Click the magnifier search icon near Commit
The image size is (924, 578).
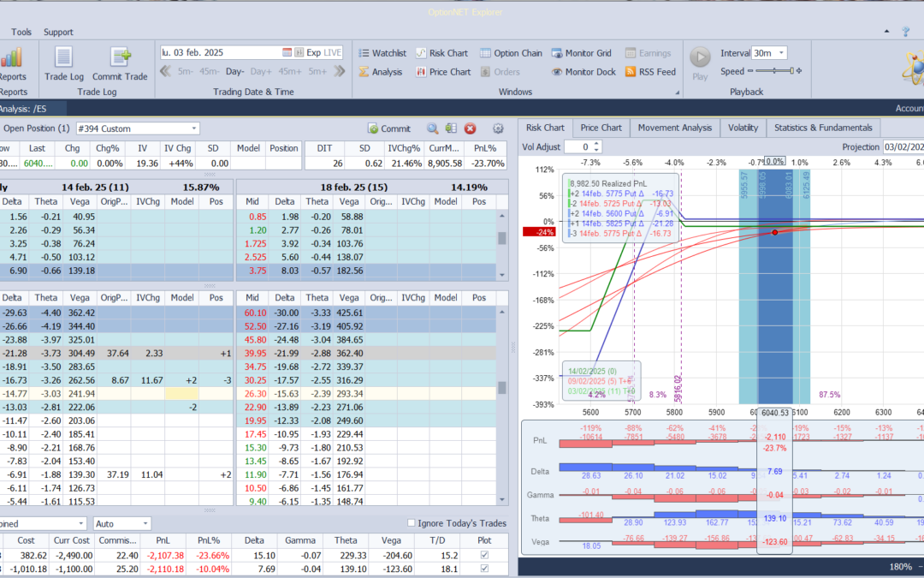tap(433, 128)
